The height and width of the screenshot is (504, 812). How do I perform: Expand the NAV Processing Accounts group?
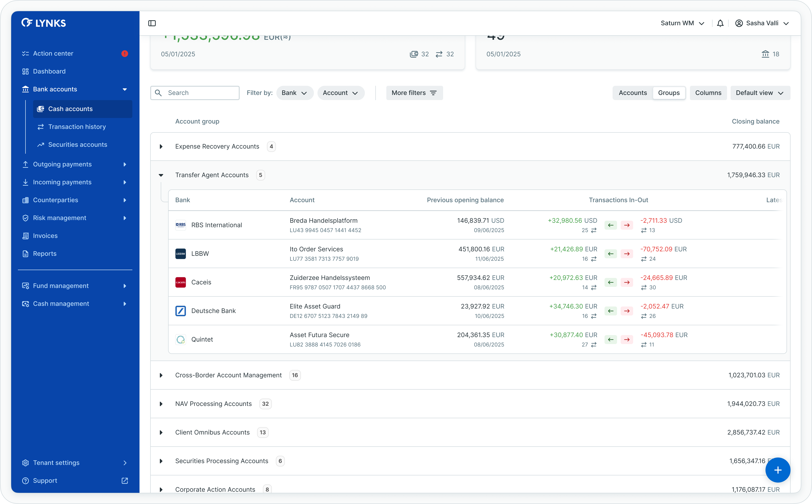161,404
